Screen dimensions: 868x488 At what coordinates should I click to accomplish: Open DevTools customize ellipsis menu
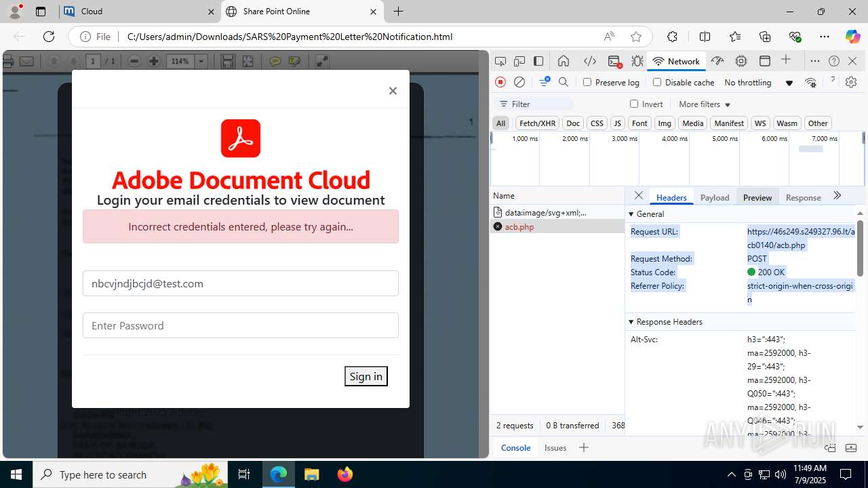[x=815, y=61]
